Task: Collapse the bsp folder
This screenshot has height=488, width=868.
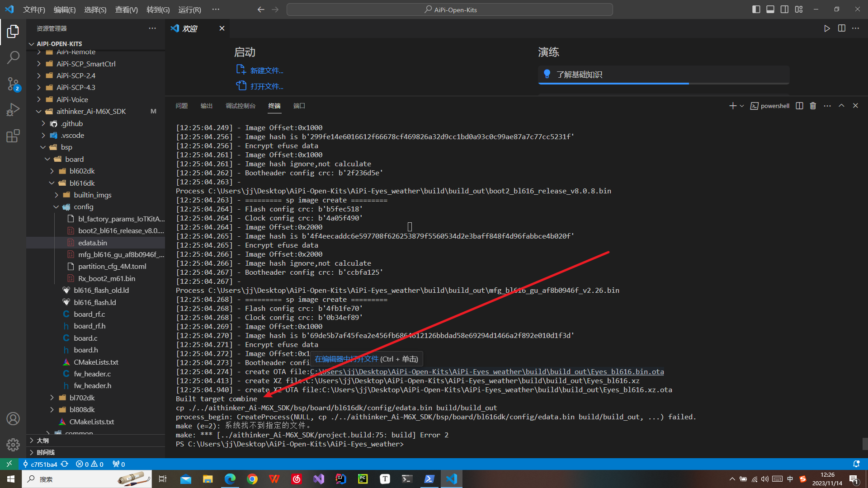Action: [x=66, y=147]
